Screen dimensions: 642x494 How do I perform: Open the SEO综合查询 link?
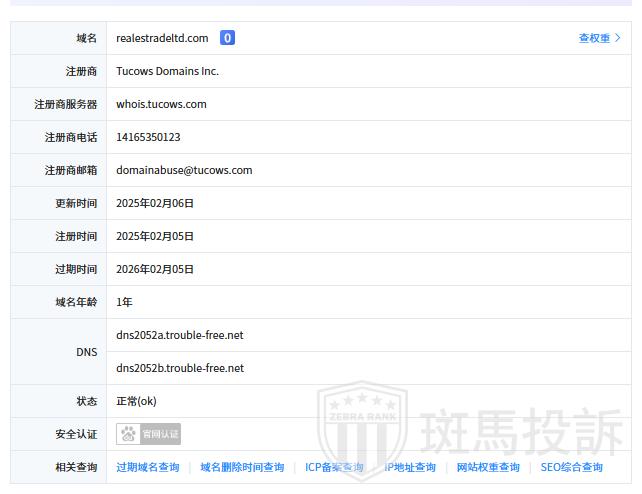point(572,467)
